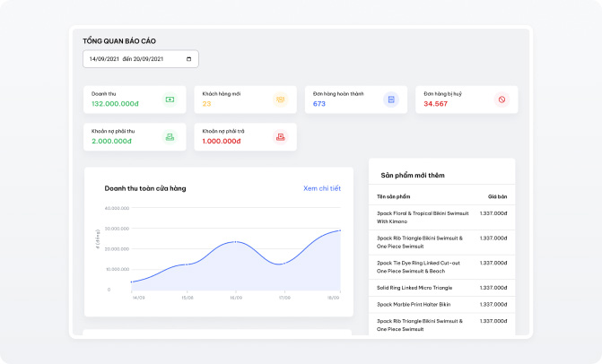This screenshot has width=602, height=364.
Task: Click the green icon on Khoản nợ phải thu
Action: click(x=170, y=136)
